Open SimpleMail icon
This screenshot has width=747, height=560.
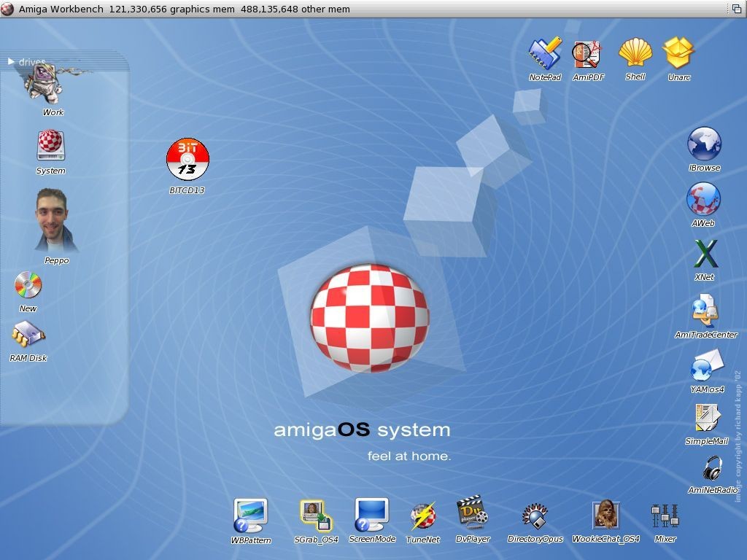click(x=706, y=419)
